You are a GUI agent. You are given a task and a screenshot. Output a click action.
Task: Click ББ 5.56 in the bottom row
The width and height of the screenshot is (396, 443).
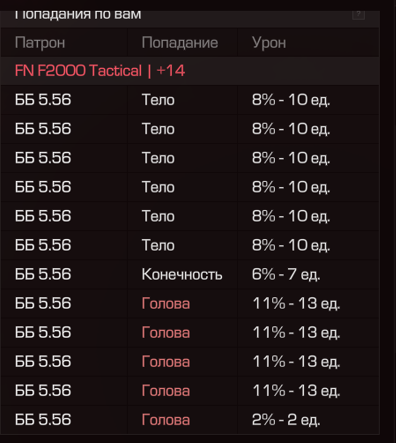pos(43,420)
